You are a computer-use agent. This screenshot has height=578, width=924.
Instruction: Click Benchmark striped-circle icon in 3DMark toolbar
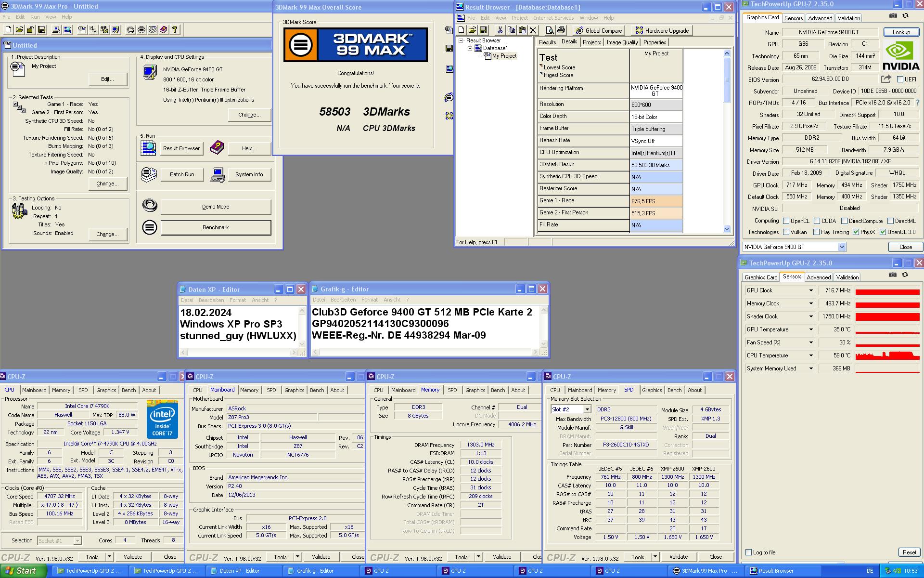pos(141,29)
